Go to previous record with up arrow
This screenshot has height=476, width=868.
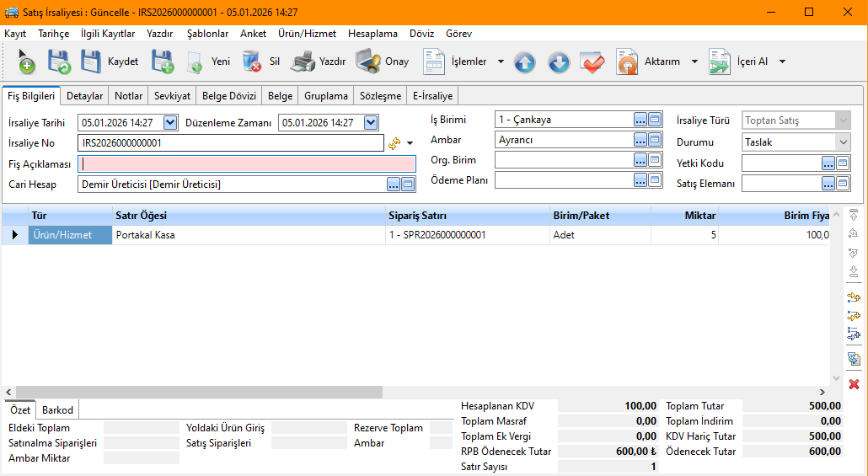(x=525, y=62)
